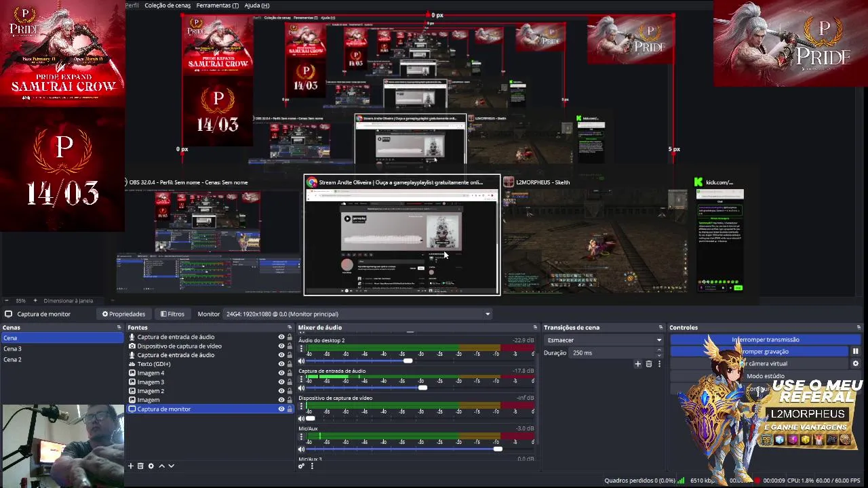Decrease Duração value with down stepper
Viewport: 868px width, 488px height.
659,355
